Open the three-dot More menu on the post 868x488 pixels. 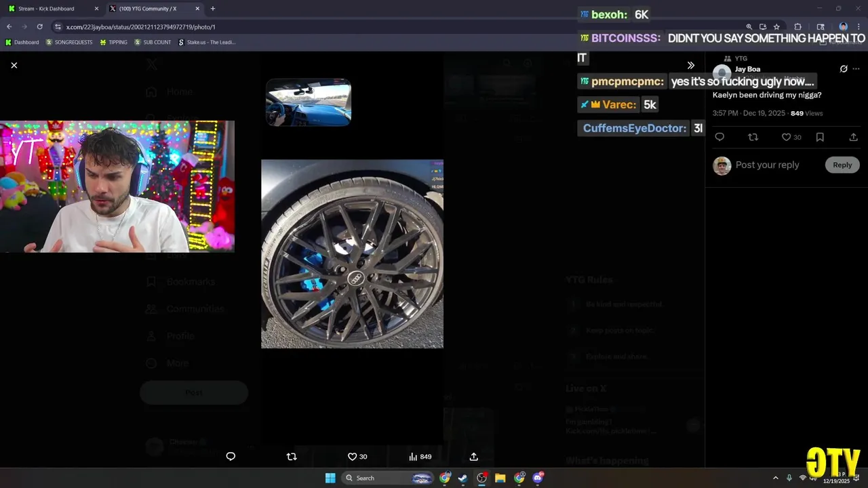856,68
